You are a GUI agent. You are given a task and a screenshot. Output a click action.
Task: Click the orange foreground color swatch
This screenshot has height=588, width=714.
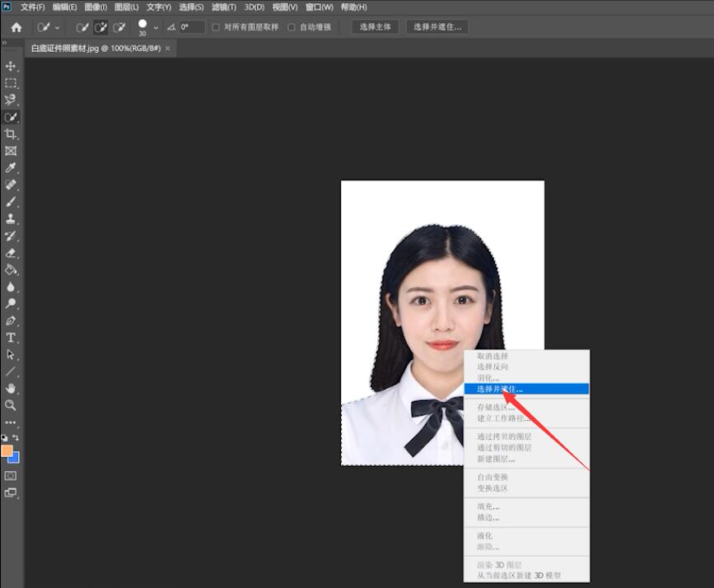click(x=7, y=450)
